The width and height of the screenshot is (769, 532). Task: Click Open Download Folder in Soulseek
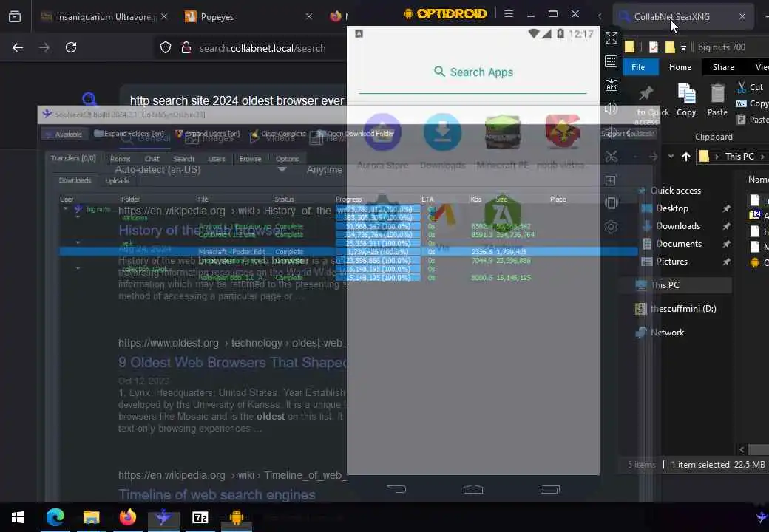[x=356, y=134]
